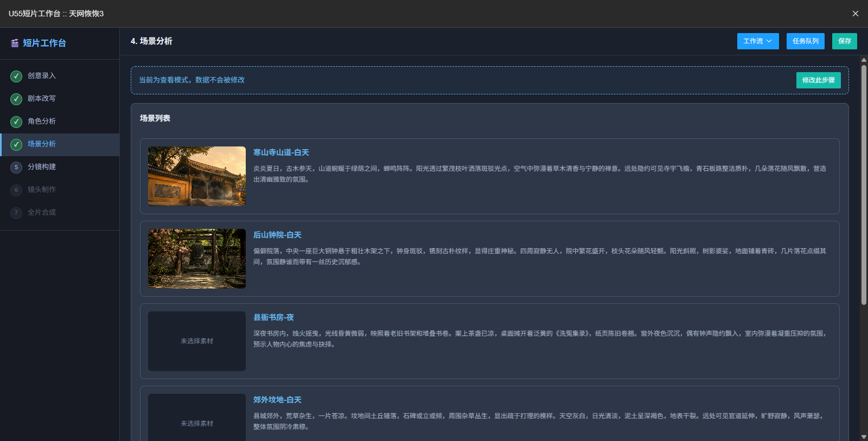This screenshot has height=441, width=868.
Task: Go to the 剧本改写 step
Action: [60, 99]
